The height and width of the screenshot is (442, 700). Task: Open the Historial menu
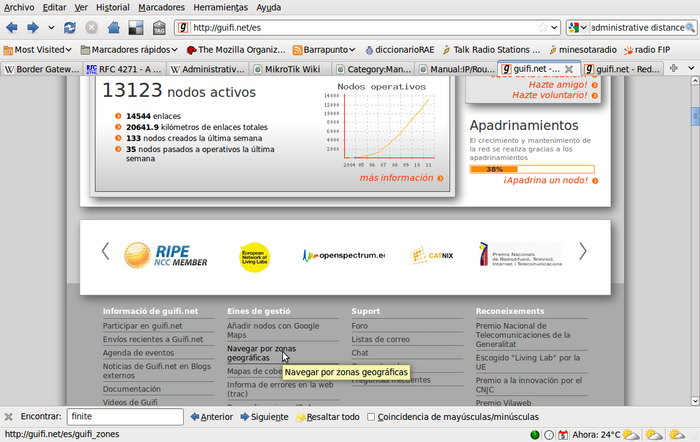coord(112,7)
